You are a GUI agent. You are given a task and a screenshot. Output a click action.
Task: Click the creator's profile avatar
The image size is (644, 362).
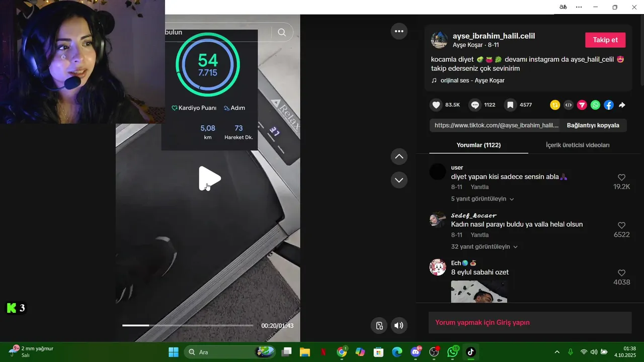(x=439, y=40)
